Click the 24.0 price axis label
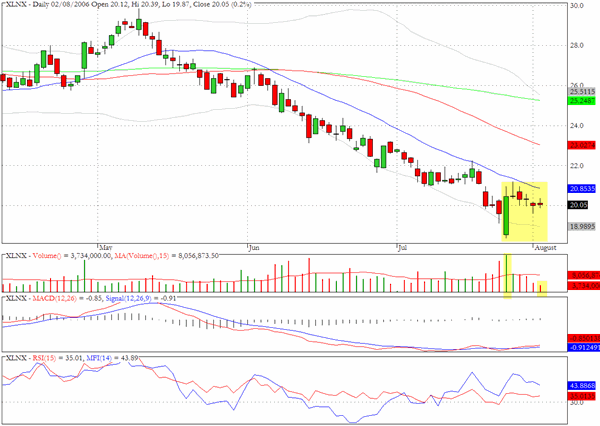 (x=577, y=126)
